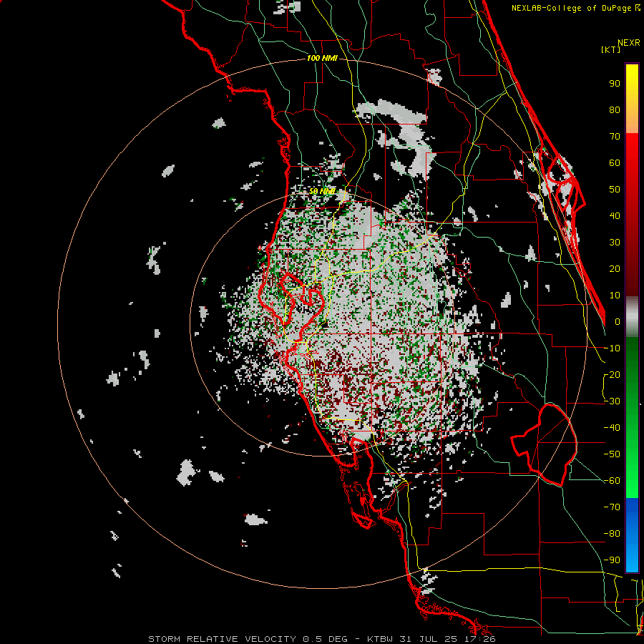The height and width of the screenshot is (644, 644).
Task: Click the -20 value on the velocity scale
Action: click(612, 375)
